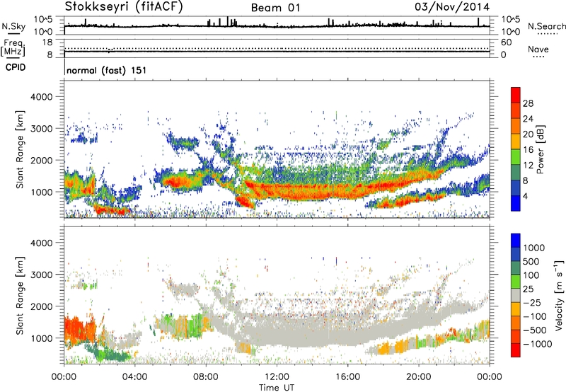Click the Nave legend label
The height and width of the screenshot is (392, 566).
click(x=538, y=49)
